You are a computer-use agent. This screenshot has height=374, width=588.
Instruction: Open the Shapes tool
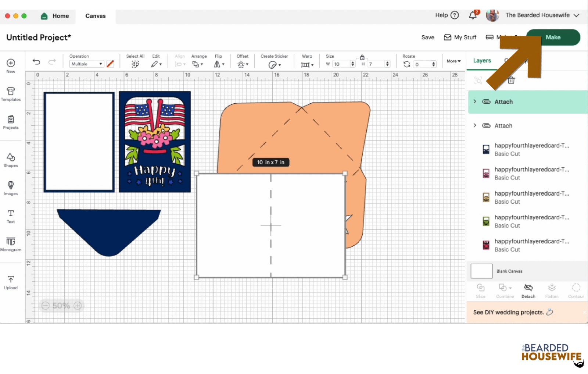(11, 160)
